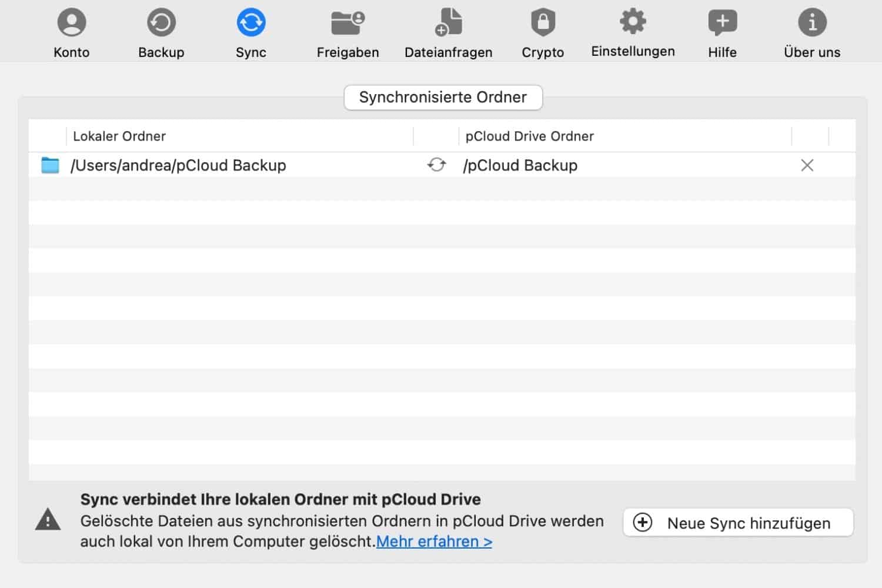
Task: Show the Über uns info page
Action: (x=812, y=33)
